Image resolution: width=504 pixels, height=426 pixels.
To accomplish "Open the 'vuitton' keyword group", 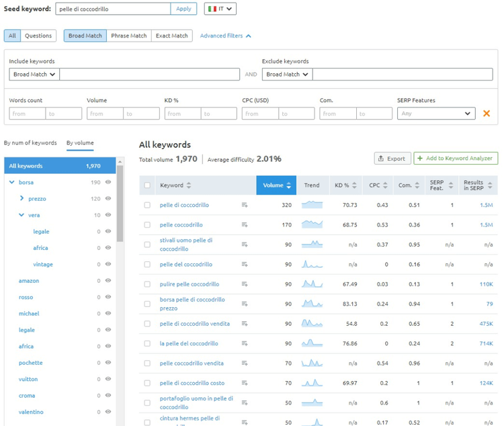I will 28,379.
